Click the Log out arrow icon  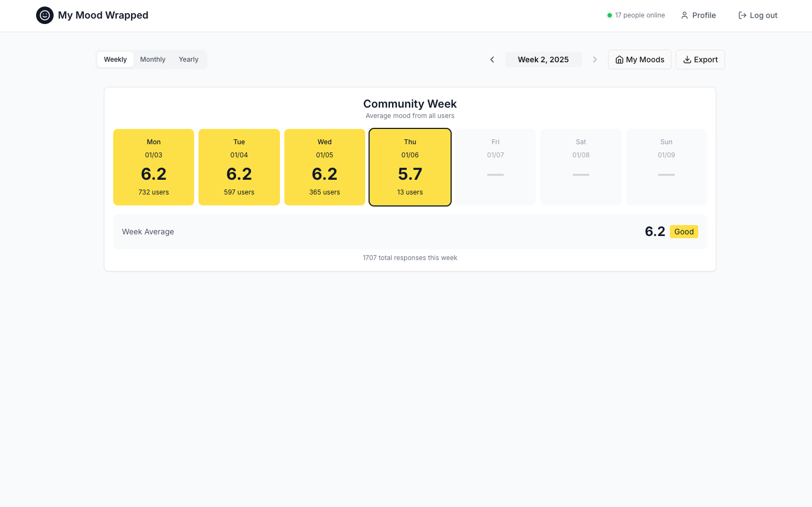point(743,15)
